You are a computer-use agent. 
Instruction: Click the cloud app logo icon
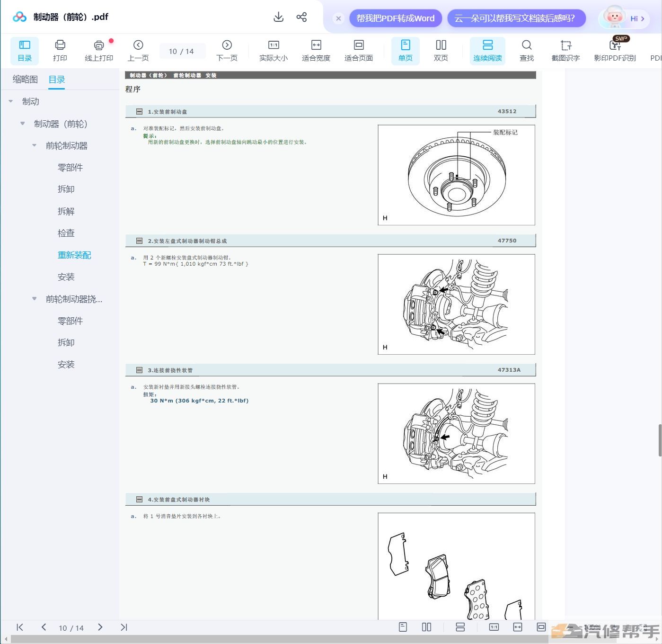coord(19,17)
